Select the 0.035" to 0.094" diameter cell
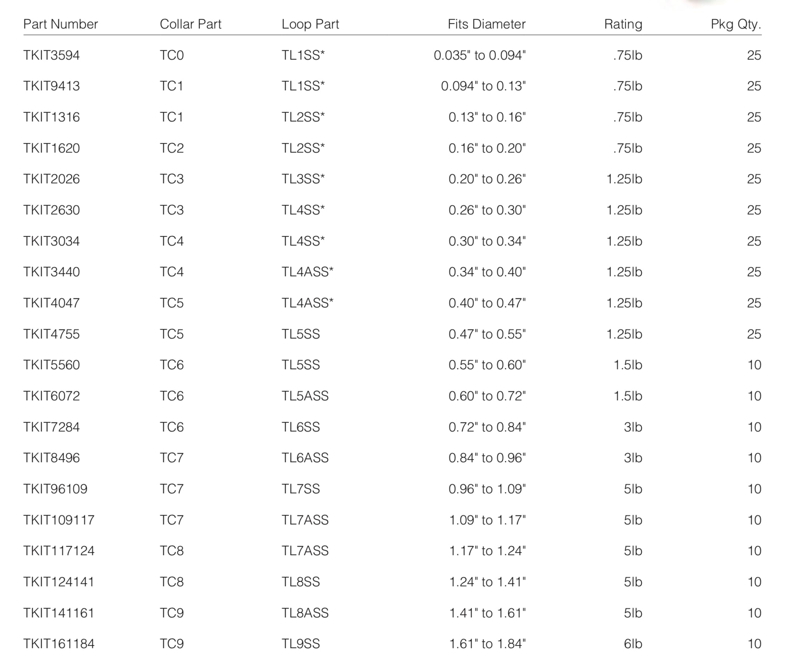The image size is (797, 672). (479, 55)
